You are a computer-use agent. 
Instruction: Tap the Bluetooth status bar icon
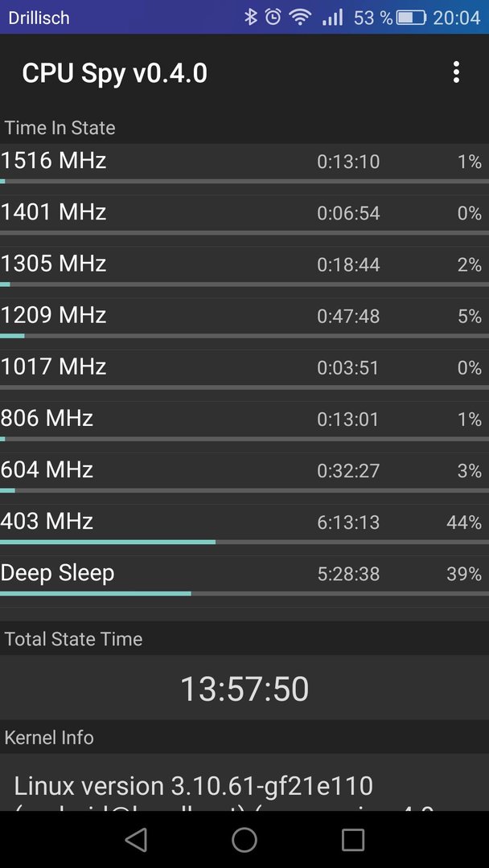252,17
